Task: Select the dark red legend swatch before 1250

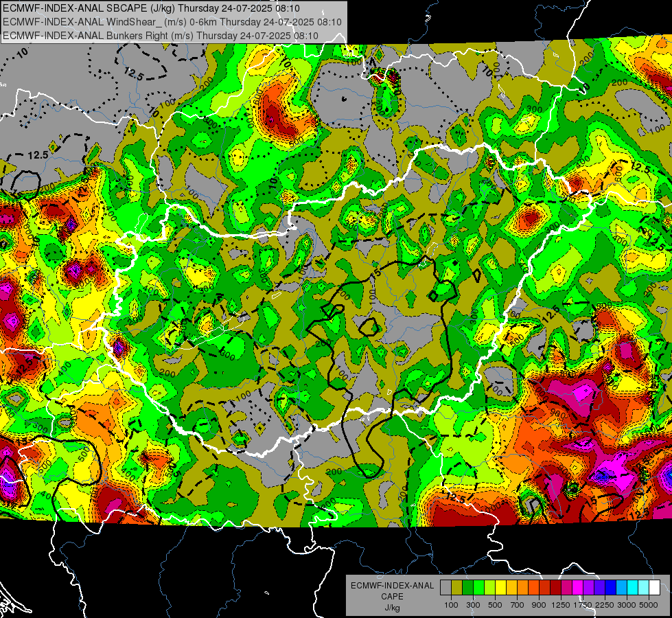Action: coord(555,587)
